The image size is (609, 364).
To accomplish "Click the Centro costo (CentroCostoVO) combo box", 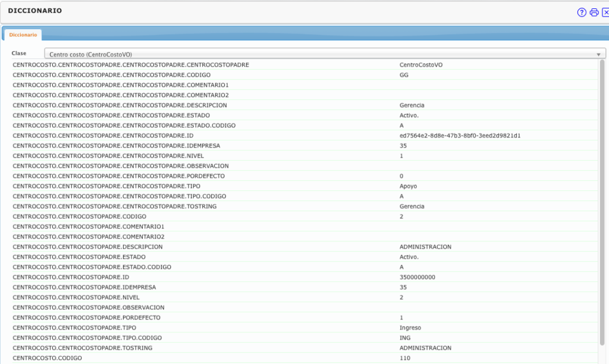I will click(321, 54).
